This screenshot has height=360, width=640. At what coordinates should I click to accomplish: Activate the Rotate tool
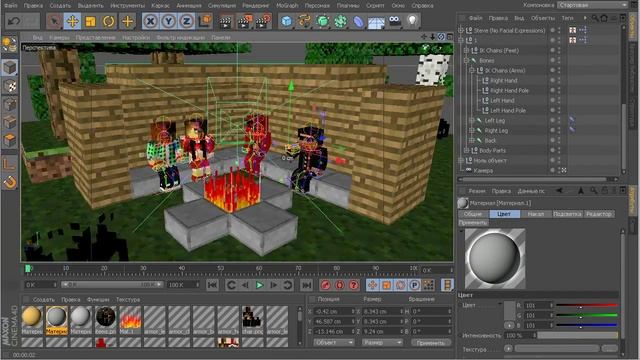pyautogui.click(x=109, y=21)
